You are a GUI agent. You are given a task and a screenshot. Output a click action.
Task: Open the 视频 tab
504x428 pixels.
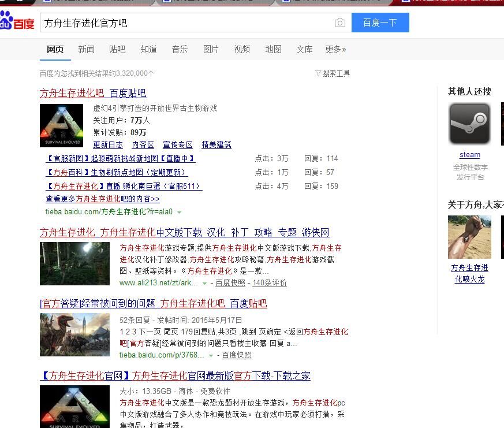click(x=242, y=49)
